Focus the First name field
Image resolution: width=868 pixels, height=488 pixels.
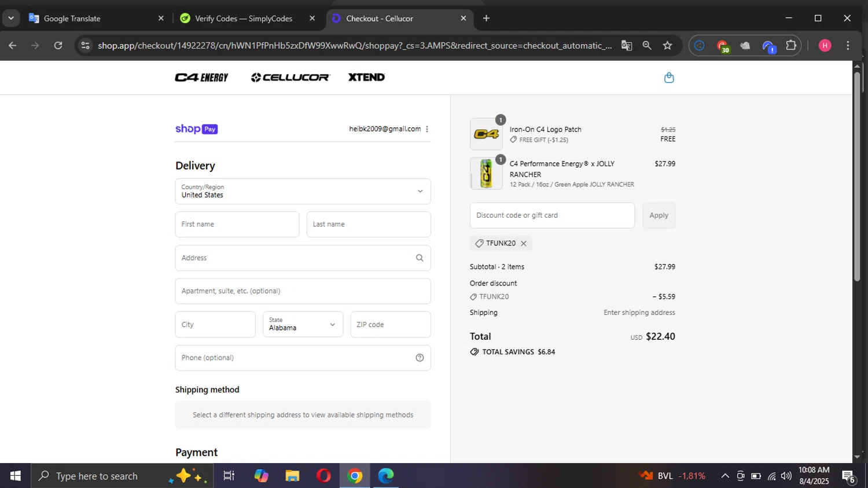pos(237,225)
